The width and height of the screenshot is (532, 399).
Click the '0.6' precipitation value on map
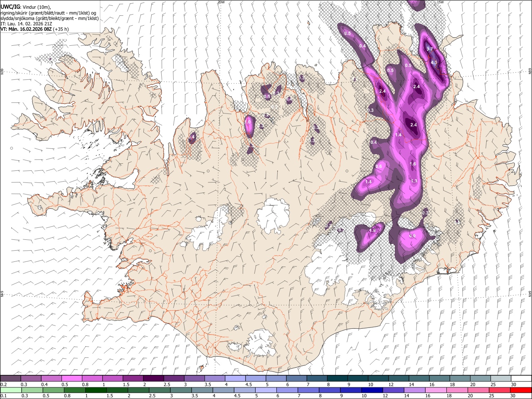click(379, 166)
